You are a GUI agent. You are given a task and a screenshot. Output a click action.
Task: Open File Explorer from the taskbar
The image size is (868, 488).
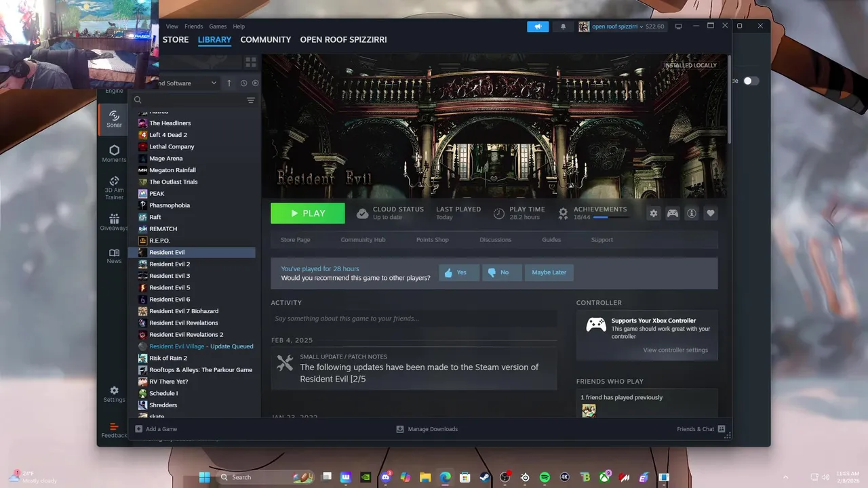425,477
